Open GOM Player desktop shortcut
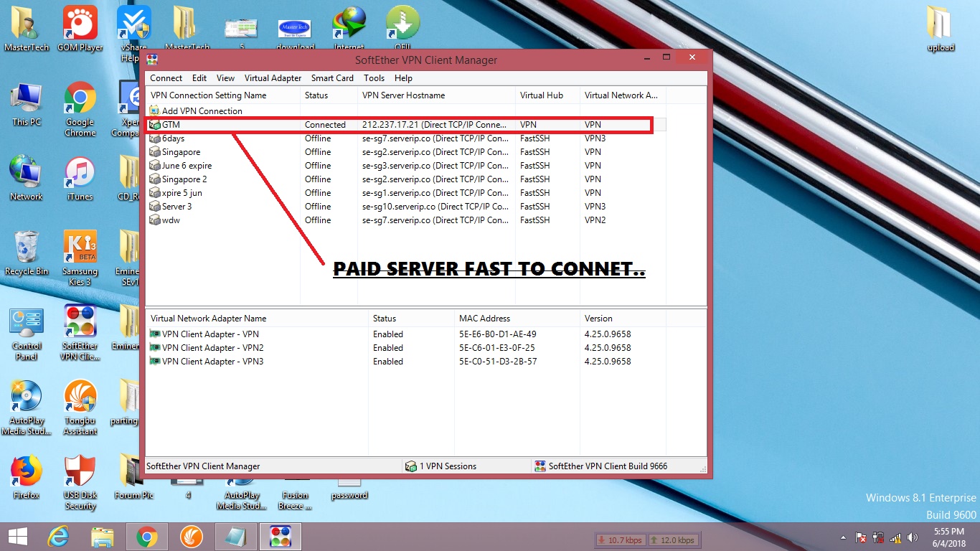 point(80,29)
